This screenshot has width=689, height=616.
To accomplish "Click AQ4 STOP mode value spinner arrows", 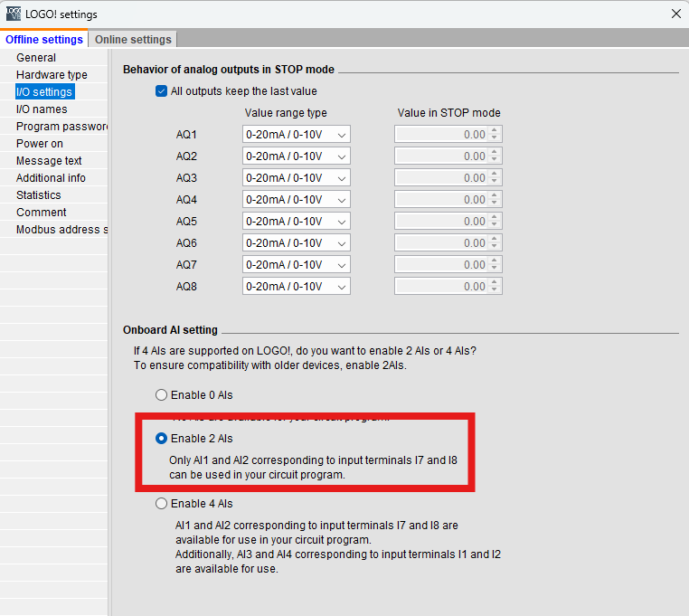I will (495, 200).
